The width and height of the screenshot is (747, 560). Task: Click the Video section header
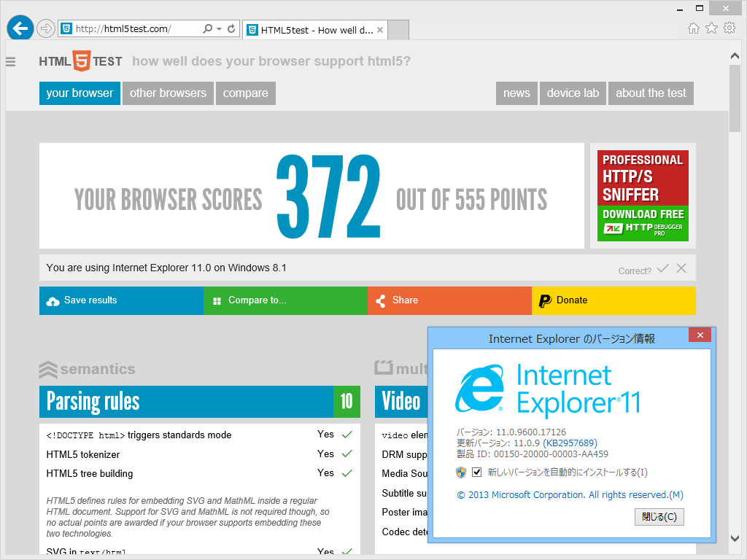402,402
